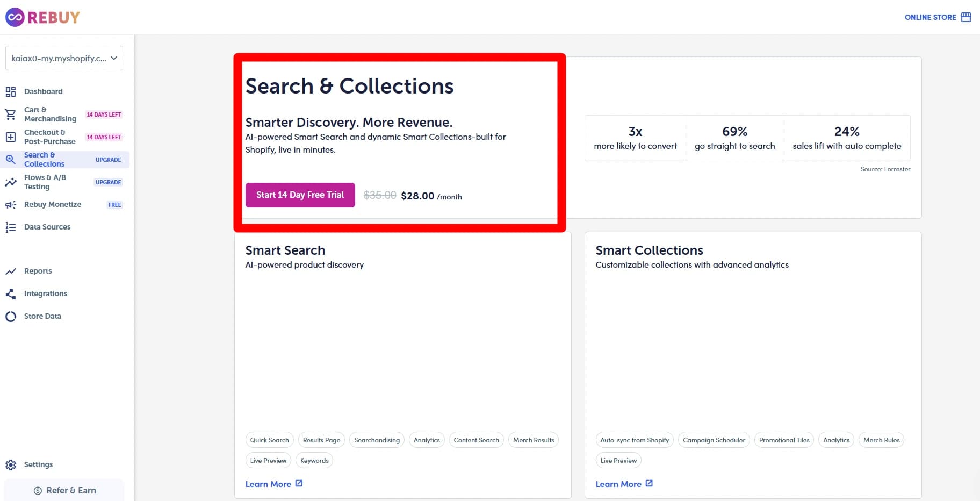The height and width of the screenshot is (501, 980).
Task: Click the Smart Collections Learn More external-link icon
Action: point(649,483)
